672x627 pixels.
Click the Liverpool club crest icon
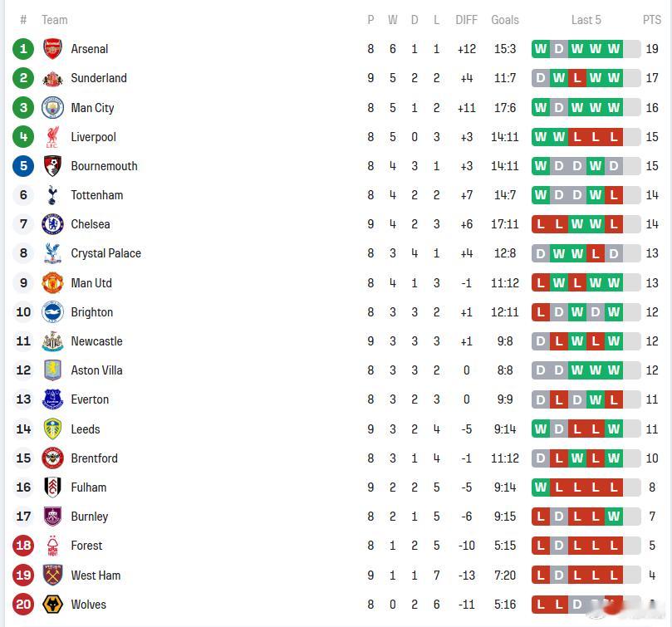pos(52,137)
